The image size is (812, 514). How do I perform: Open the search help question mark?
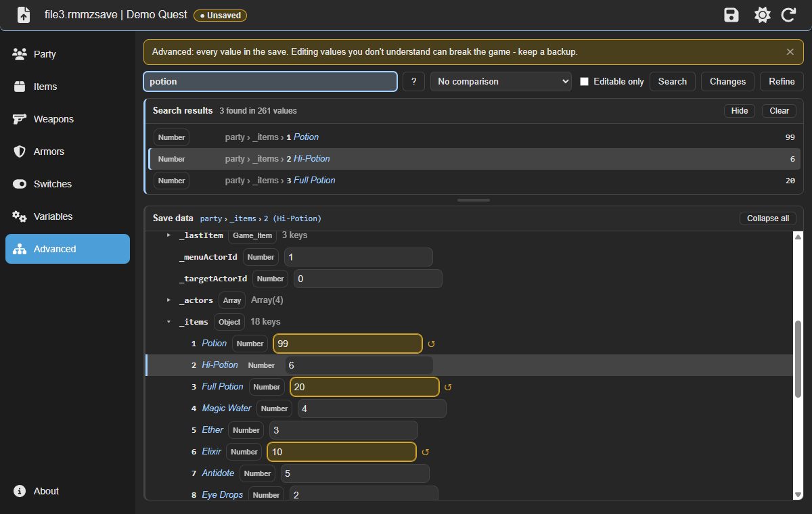(x=413, y=81)
